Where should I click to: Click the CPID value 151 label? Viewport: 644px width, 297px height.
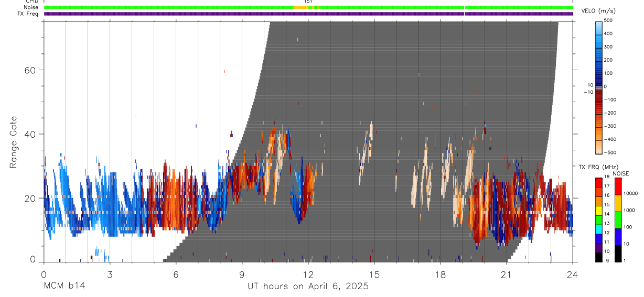point(308,2)
